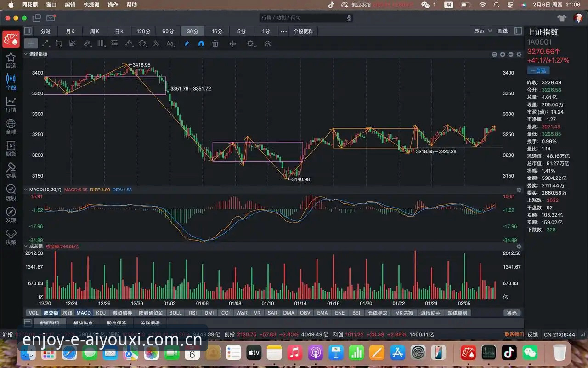Open 决策 decision in sidebar

(11, 237)
